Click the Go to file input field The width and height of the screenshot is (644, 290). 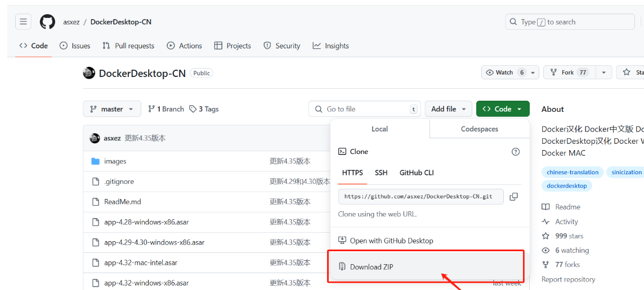coord(365,109)
